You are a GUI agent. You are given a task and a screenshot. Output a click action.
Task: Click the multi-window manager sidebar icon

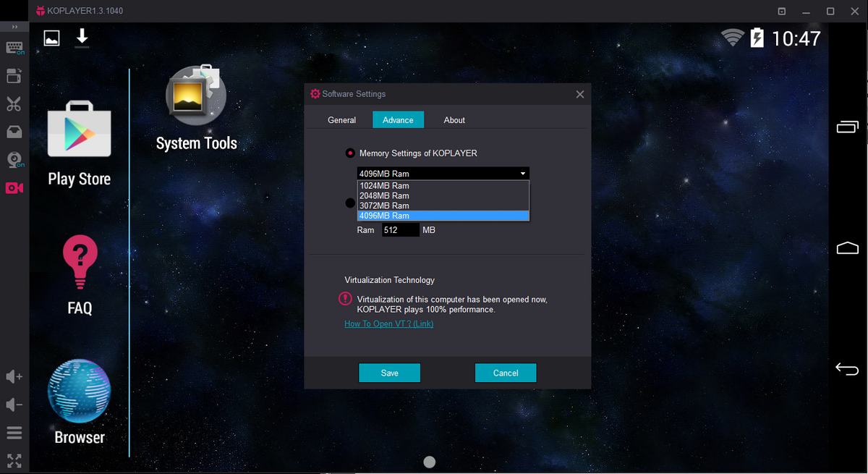point(14,76)
